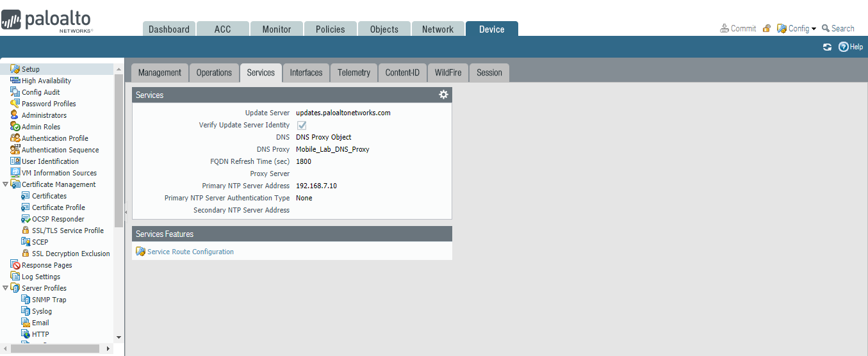Image resolution: width=868 pixels, height=356 pixels.
Task: Switch to the Monitor tab
Action: coord(277,29)
